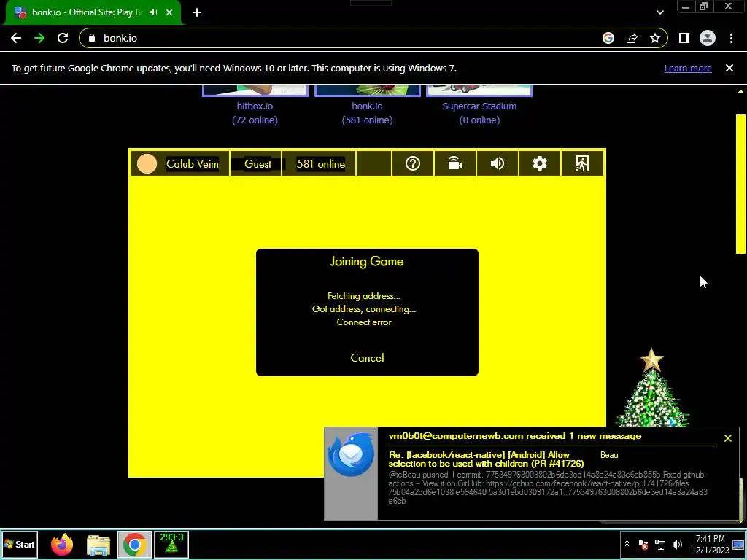This screenshot has width=747, height=560.
Task: Open the hitbox.io game link
Action: tap(255, 106)
